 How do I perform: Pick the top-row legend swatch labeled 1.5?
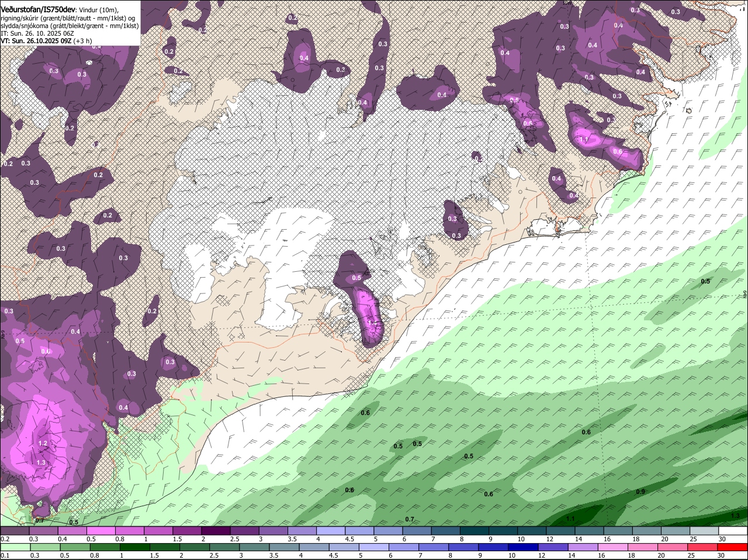(187, 531)
